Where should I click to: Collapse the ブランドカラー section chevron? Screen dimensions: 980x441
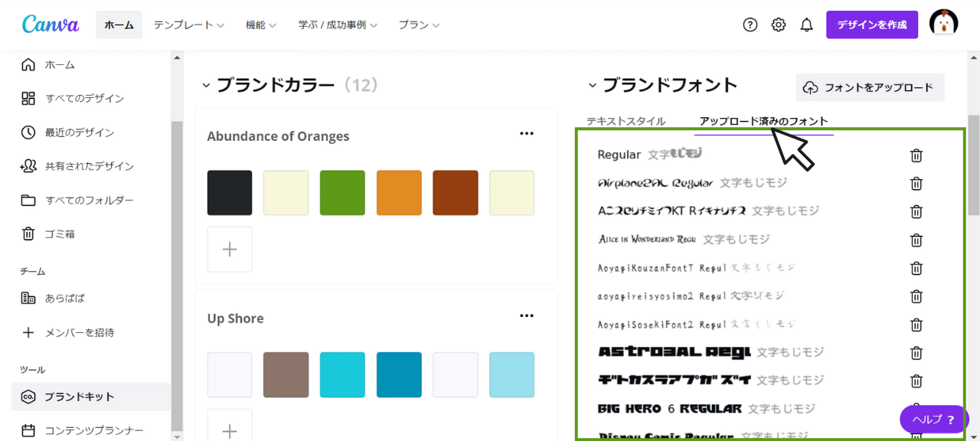(206, 86)
